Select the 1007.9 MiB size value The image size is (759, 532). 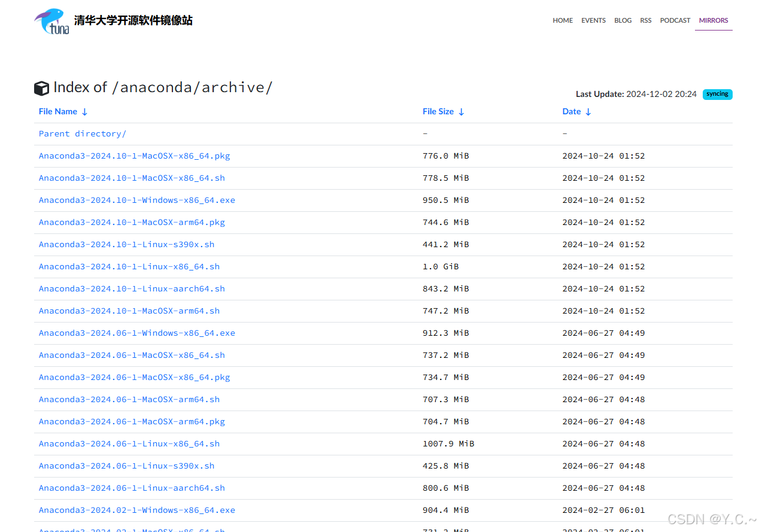(x=448, y=443)
